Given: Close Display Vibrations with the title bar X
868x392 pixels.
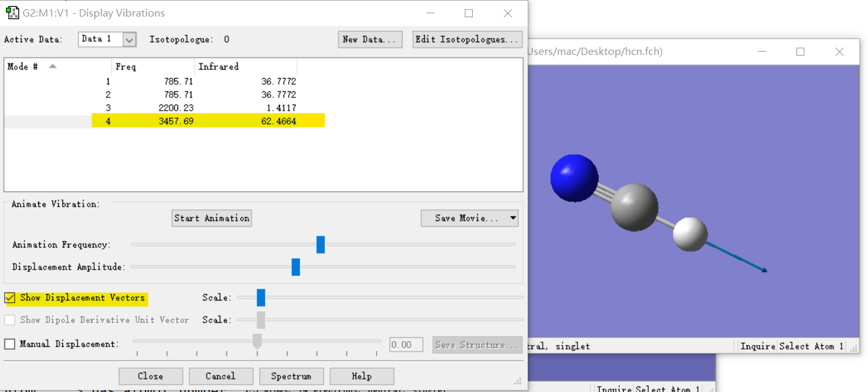Looking at the screenshot, I should [x=508, y=13].
